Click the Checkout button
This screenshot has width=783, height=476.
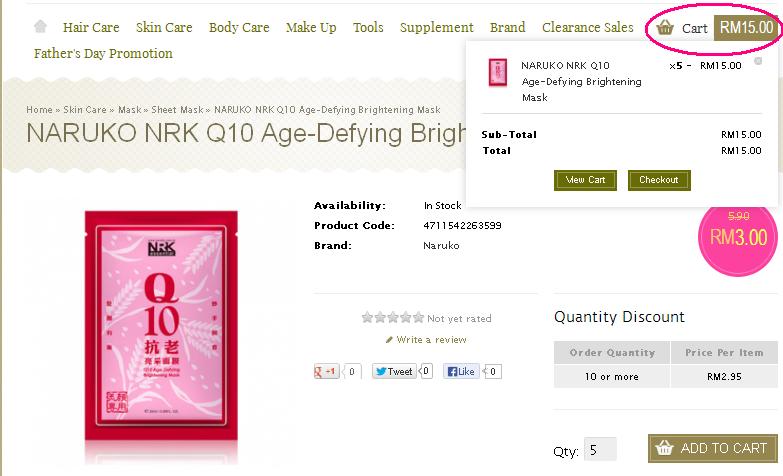coord(659,180)
